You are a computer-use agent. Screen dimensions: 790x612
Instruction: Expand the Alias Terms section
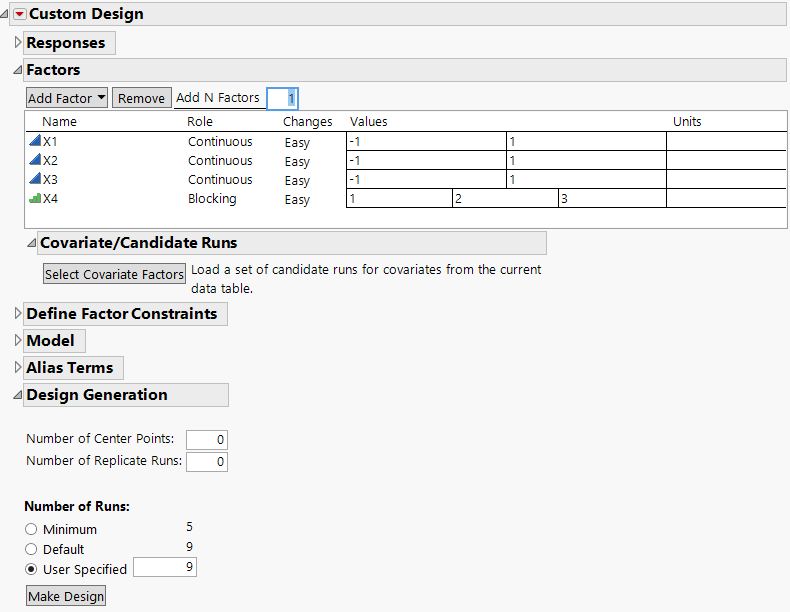(18, 368)
